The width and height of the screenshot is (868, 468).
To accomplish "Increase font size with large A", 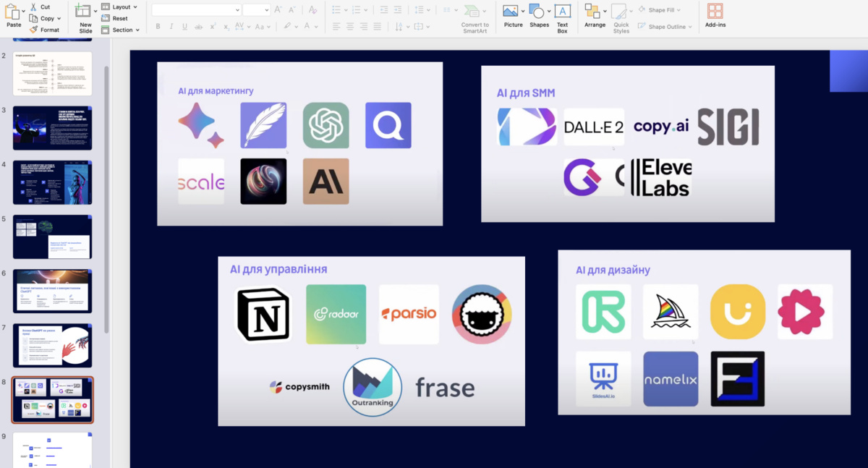I will point(278,10).
